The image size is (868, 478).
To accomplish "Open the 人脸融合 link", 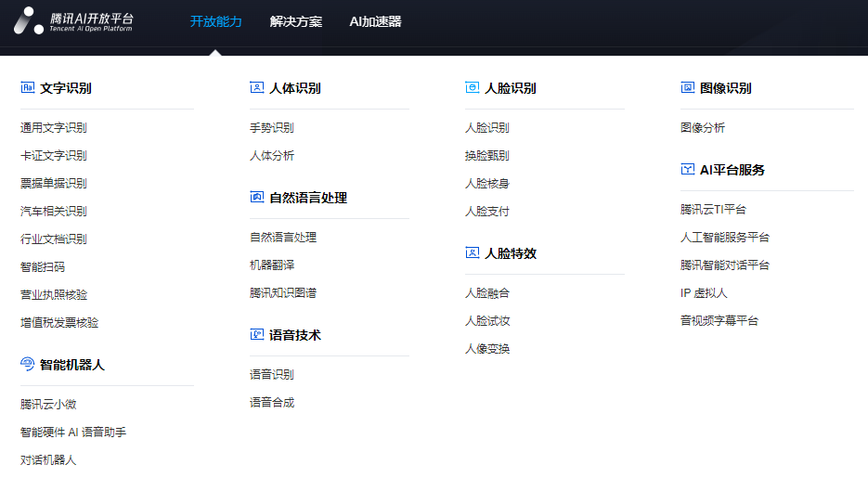I will click(487, 293).
